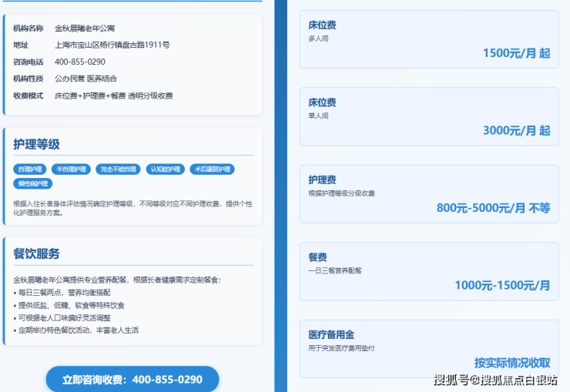
Task: Click the 公办民营 医养结合 value
Action: click(x=85, y=79)
